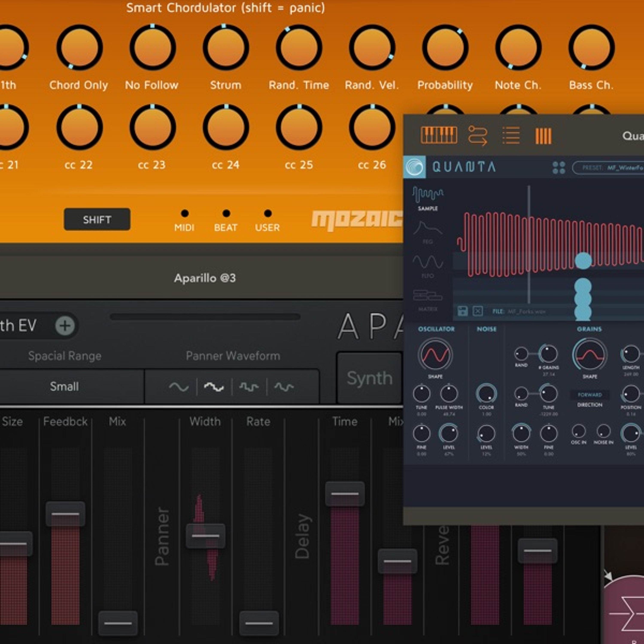
Task: Click the # GRAINS knob
Action: point(548,354)
